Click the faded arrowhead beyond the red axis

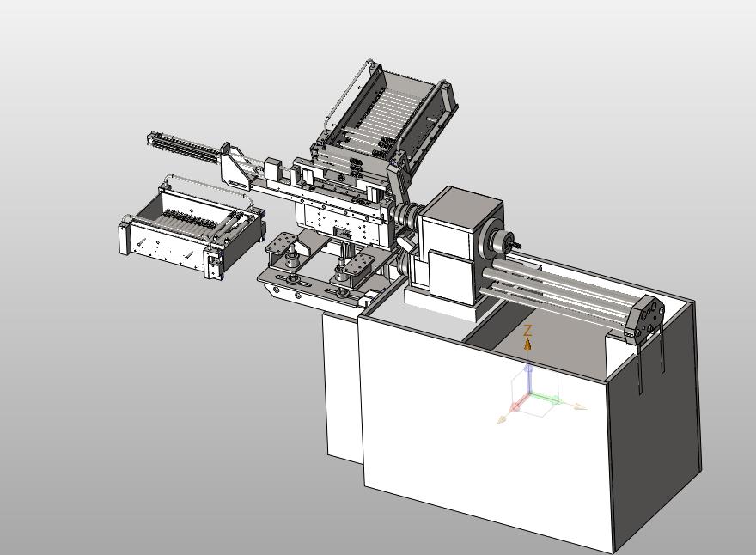coord(502,420)
